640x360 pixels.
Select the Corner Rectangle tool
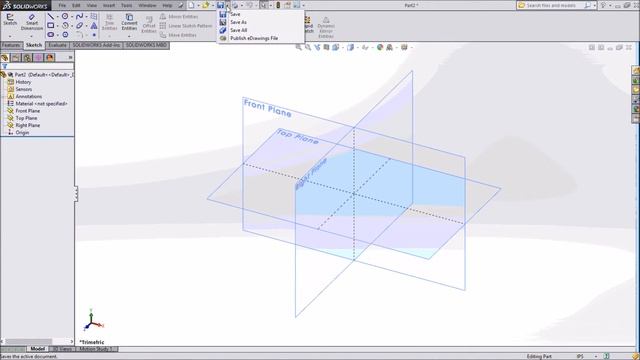(51, 25)
